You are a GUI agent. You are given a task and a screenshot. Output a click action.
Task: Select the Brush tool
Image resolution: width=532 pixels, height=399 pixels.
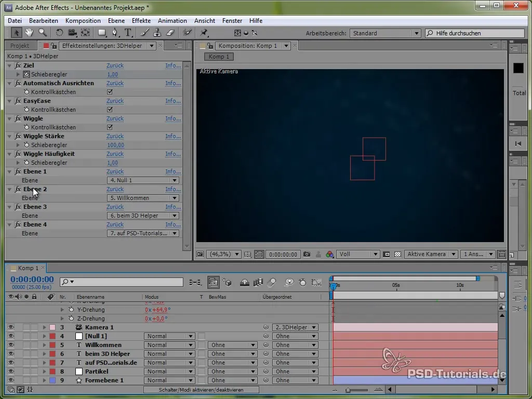click(145, 33)
